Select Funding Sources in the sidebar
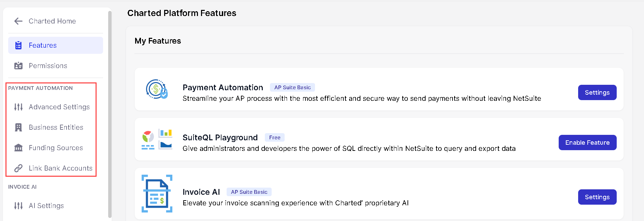This screenshot has width=644, height=221. 56,148
